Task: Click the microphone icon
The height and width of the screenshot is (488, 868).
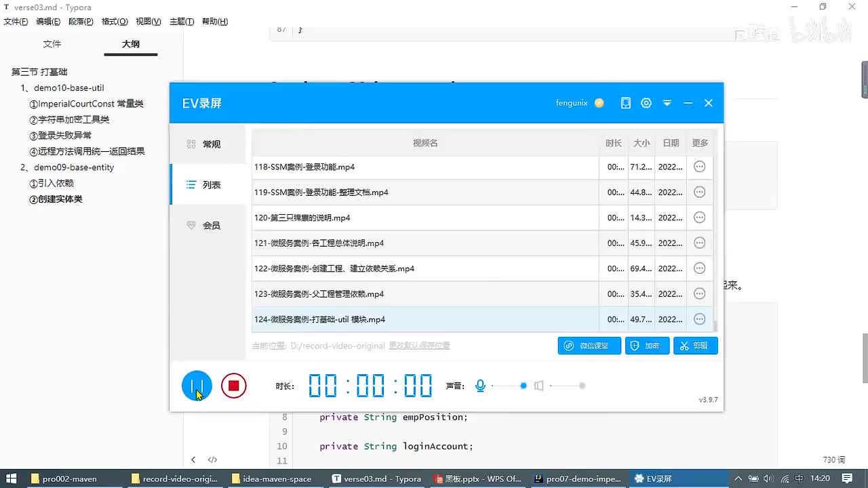Action: [x=480, y=386]
